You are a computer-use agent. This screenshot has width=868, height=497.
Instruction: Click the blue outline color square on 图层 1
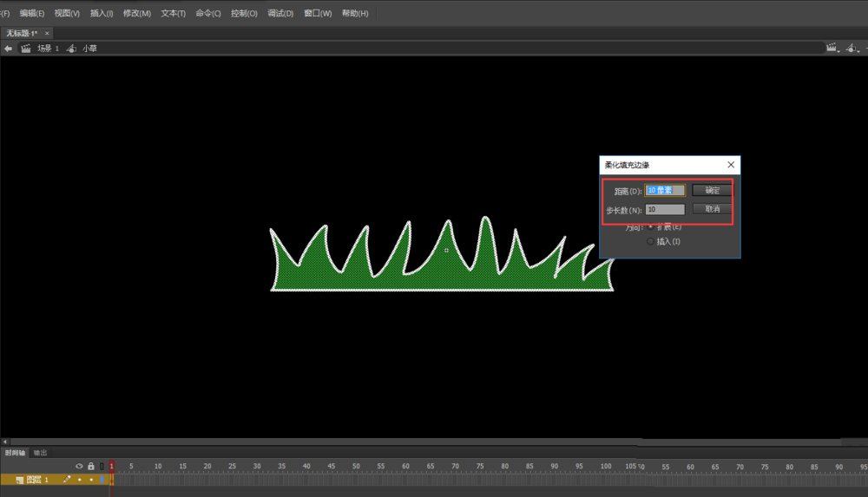(x=102, y=479)
